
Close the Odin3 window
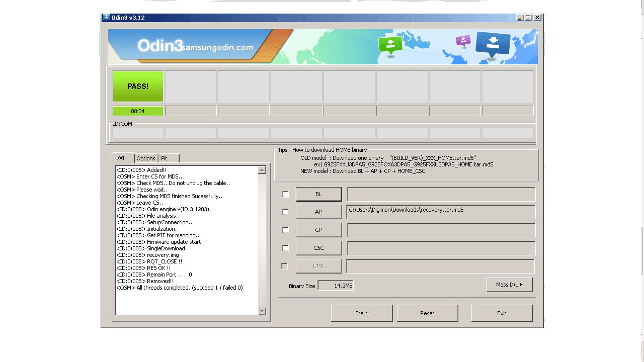[x=537, y=18]
